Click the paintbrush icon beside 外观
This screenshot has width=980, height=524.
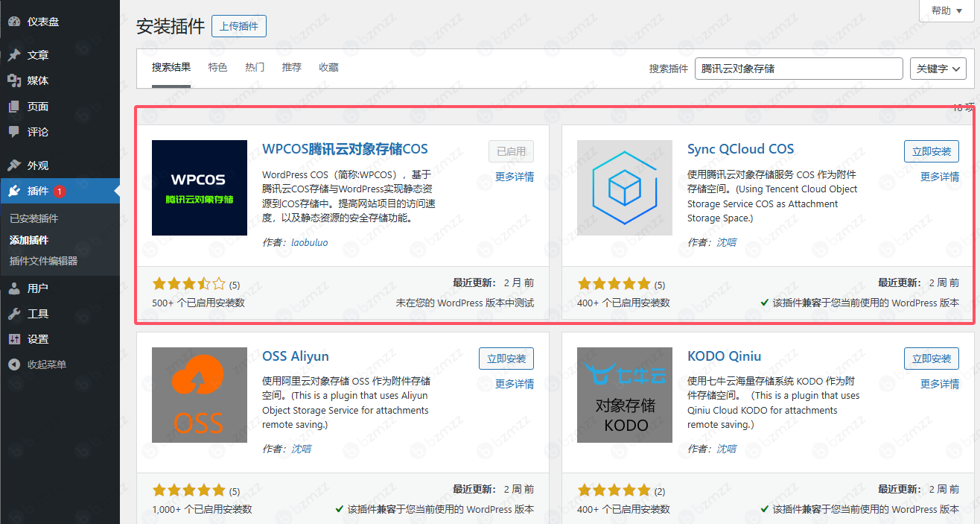click(x=14, y=165)
